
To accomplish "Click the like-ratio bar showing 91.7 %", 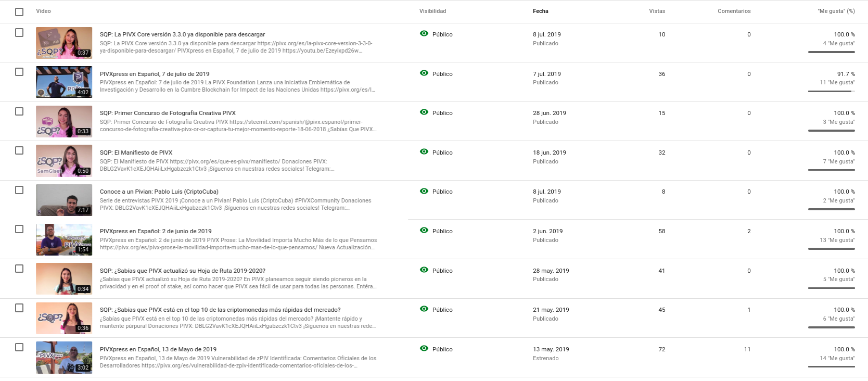I will 832,91.
